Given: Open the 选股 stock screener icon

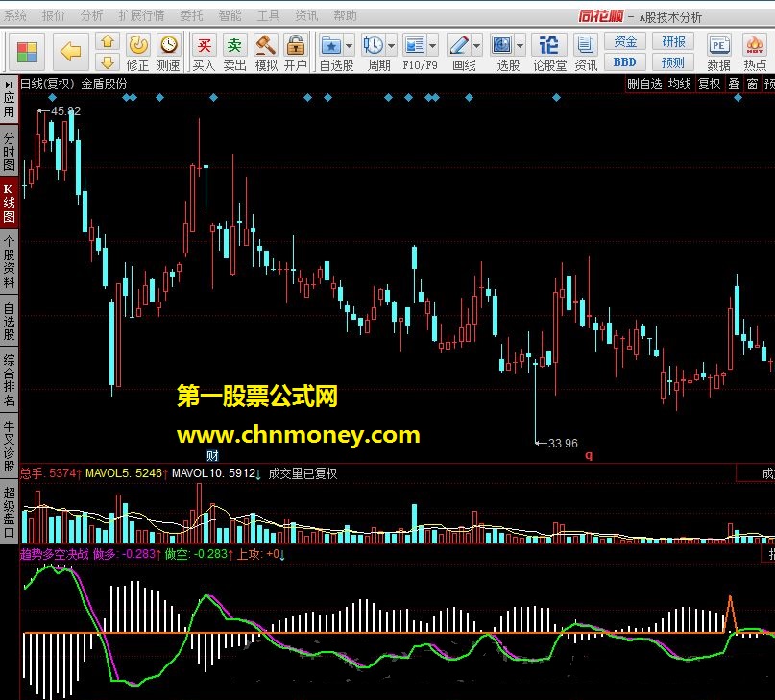Looking at the screenshot, I should click(x=502, y=45).
